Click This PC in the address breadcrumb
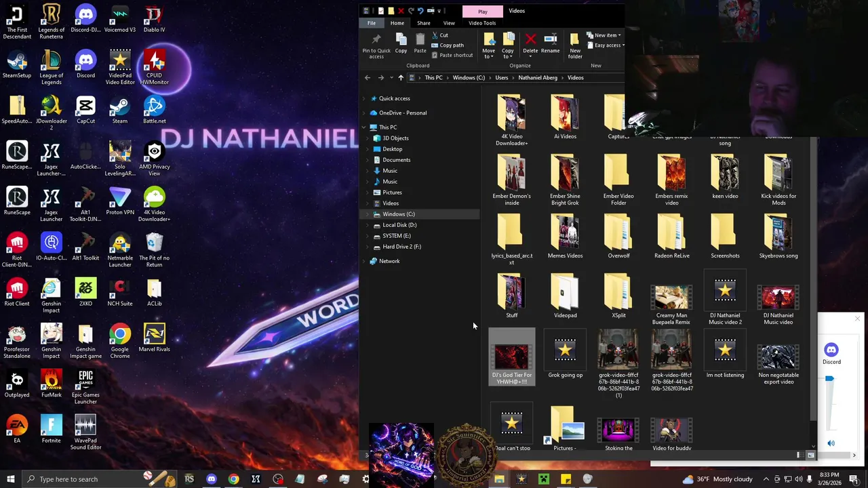The height and width of the screenshot is (488, 868). [x=433, y=78]
